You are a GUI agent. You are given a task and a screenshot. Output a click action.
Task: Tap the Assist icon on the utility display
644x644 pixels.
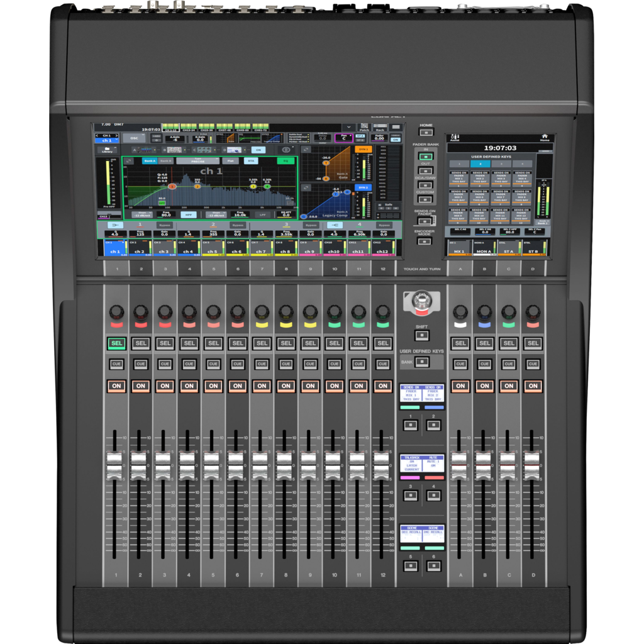pos(455,137)
